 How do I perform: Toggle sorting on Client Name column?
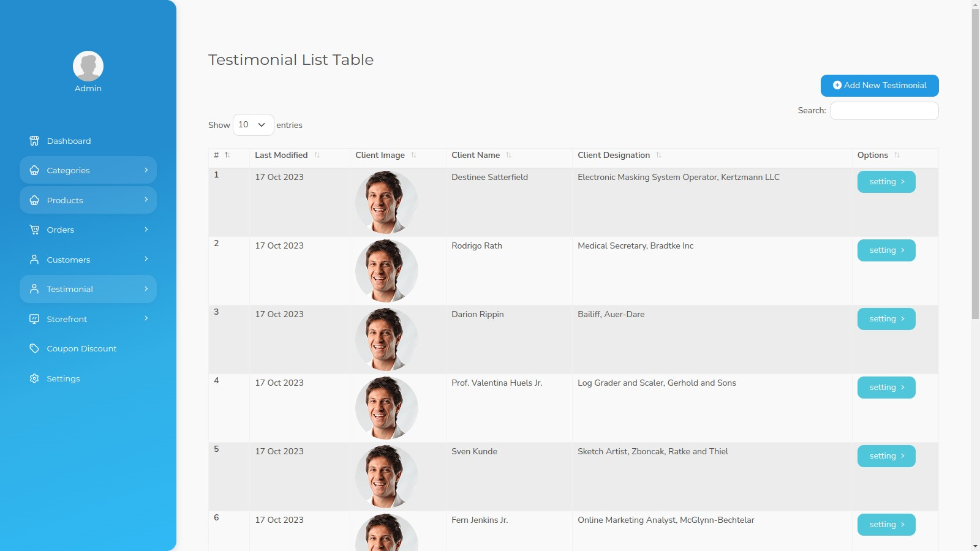point(510,156)
